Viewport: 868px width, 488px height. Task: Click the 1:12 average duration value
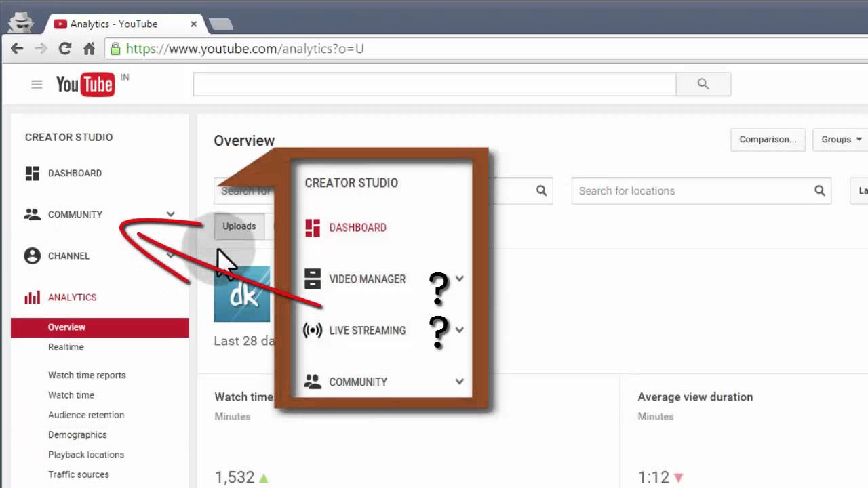coord(654,478)
